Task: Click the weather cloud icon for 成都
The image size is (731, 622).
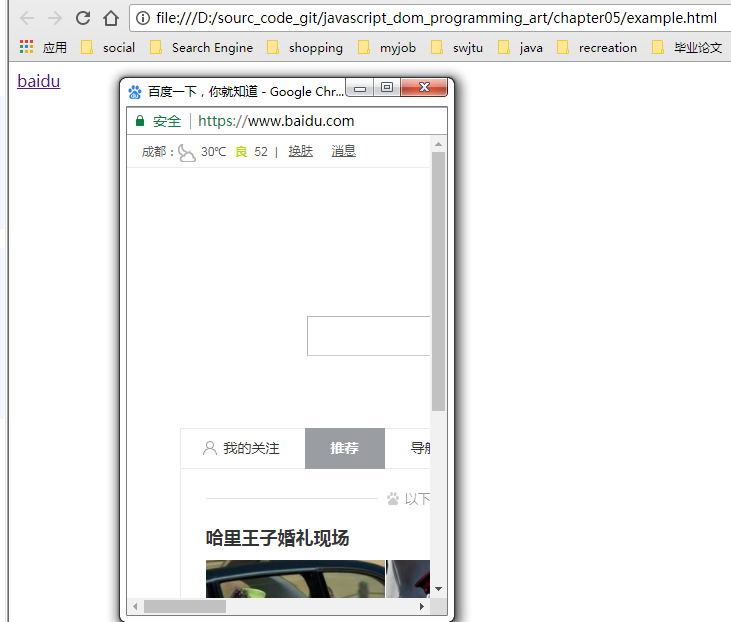Action: point(186,152)
